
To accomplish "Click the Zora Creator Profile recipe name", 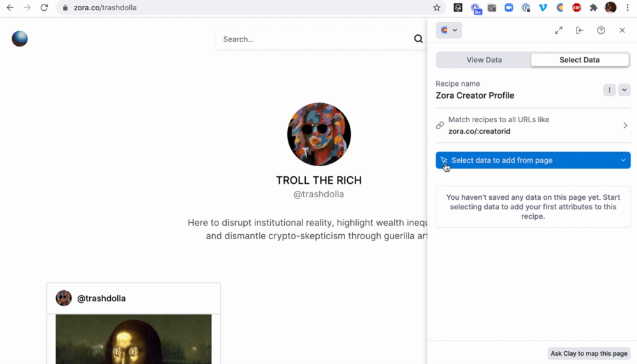I will (475, 95).
